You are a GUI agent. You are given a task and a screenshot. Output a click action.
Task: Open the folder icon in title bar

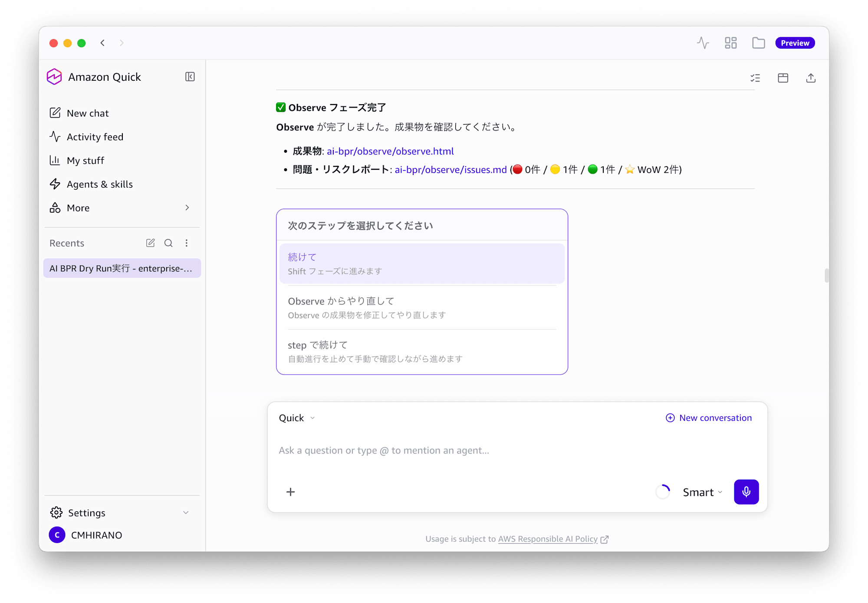tap(758, 43)
